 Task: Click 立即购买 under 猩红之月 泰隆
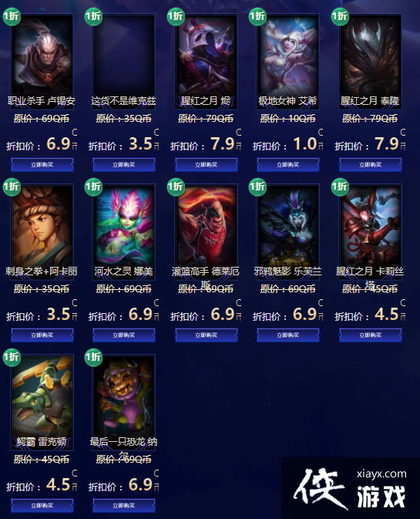(371, 164)
